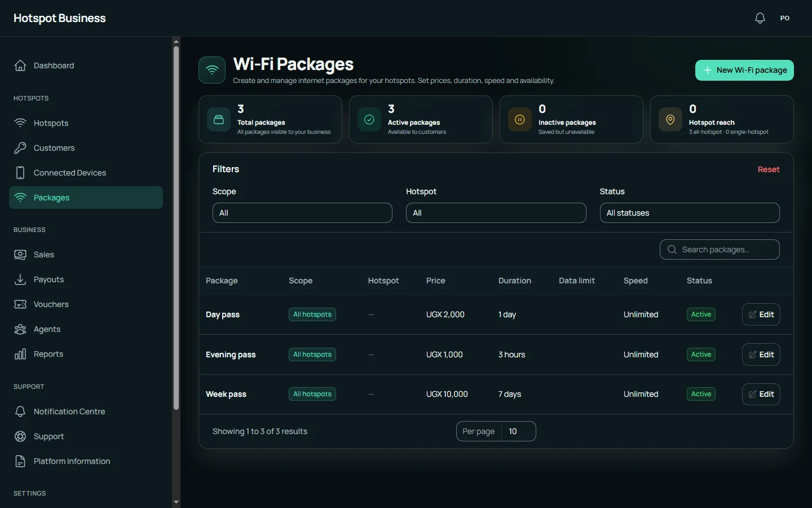The height and width of the screenshot is (508, 812).
Task: Navigate to Connected Devices
Action: (86, 173)
